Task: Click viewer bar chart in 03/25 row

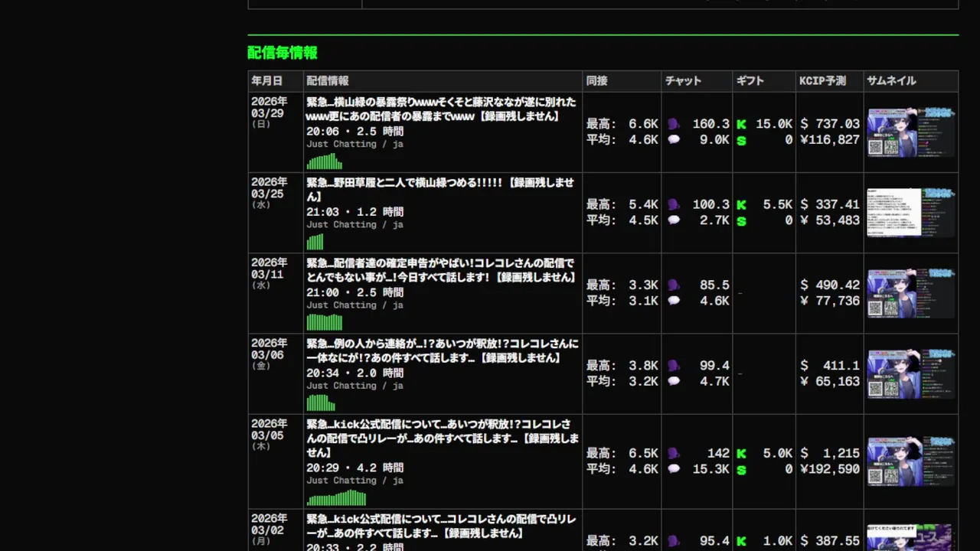Action: (315, 242)
